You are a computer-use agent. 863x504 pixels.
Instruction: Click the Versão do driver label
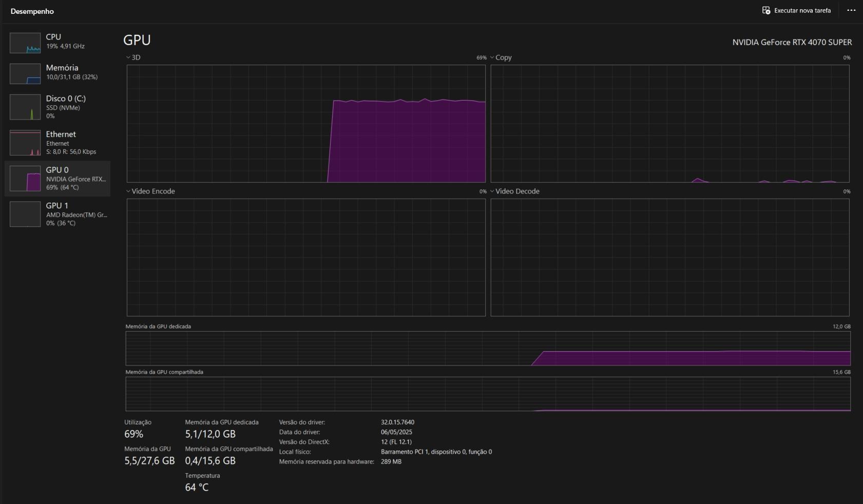coord(302,422)
